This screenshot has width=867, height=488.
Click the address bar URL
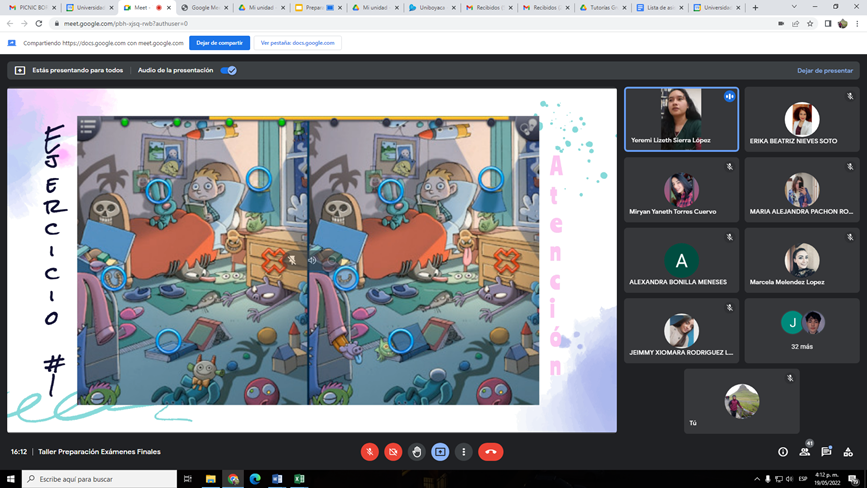click(x=126, y=24)
